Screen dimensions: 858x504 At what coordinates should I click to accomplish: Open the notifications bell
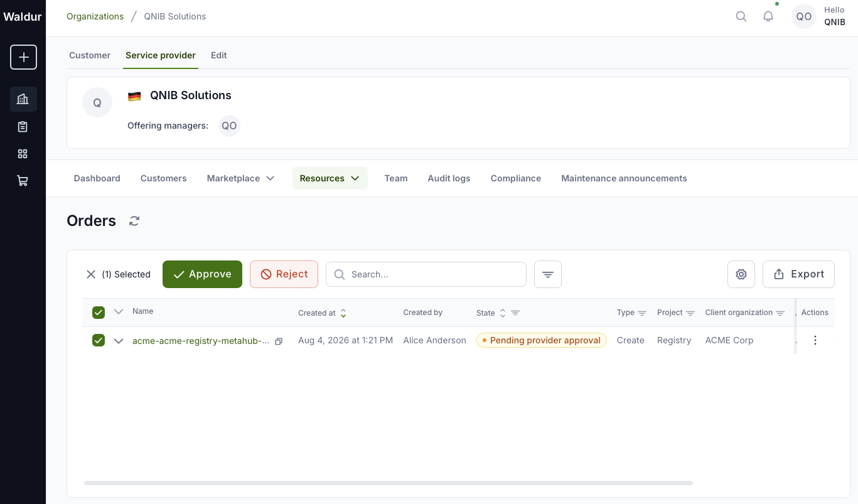(x=768, y=17)
